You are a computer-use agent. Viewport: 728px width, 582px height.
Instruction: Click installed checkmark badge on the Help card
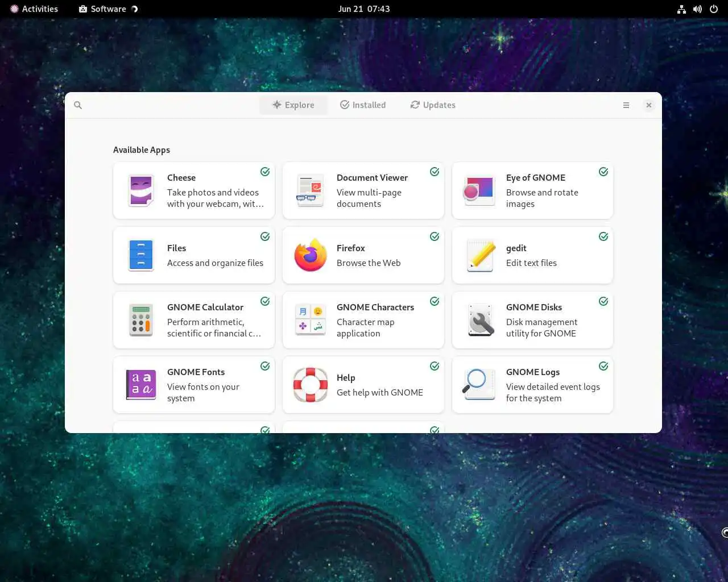click(x=435, y=366)
